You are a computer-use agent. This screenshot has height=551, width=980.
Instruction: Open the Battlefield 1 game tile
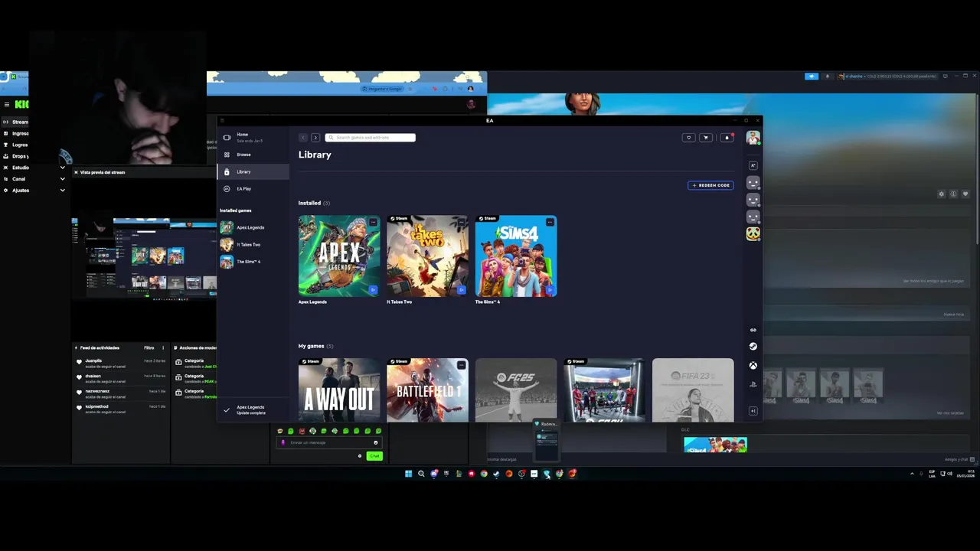[x=427, y=390]
